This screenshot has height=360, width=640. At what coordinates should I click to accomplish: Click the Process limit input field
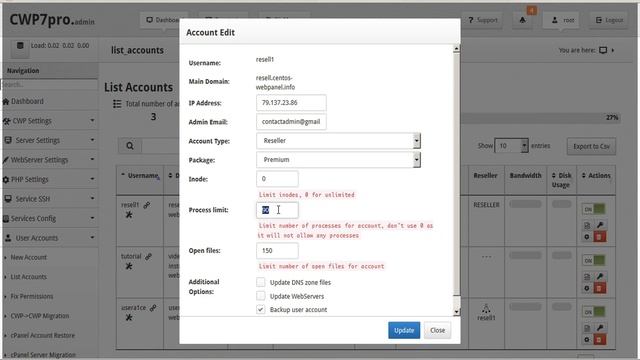click(277, 210)
